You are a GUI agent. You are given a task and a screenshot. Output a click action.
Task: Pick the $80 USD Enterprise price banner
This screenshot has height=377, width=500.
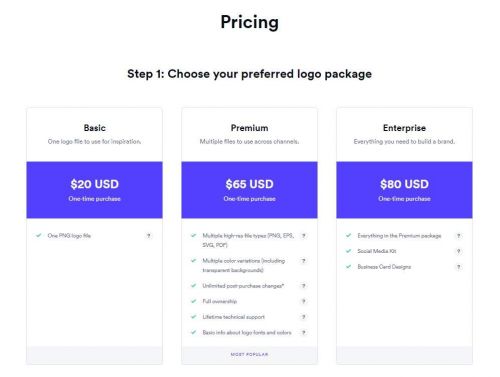pyautogui.click(x=404, y=190)
